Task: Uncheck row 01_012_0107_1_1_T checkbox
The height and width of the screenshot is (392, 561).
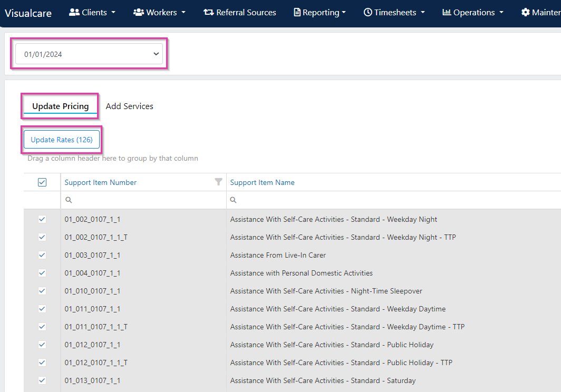Action: tap(42, 362)
